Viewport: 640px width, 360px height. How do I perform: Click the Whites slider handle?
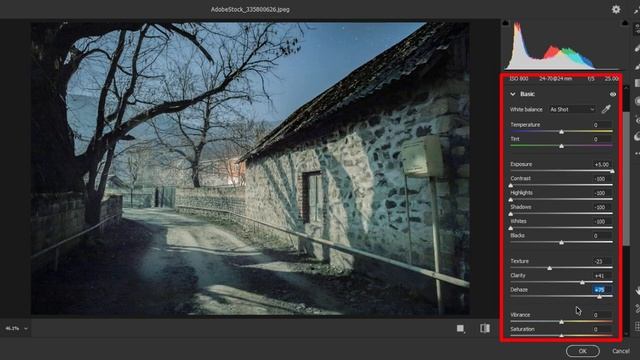tap(511, 228)
